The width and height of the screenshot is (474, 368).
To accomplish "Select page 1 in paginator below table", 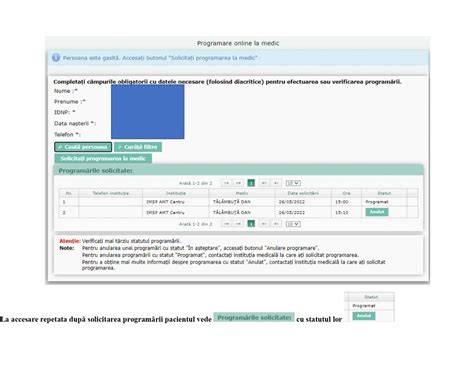I will point(251,224).
